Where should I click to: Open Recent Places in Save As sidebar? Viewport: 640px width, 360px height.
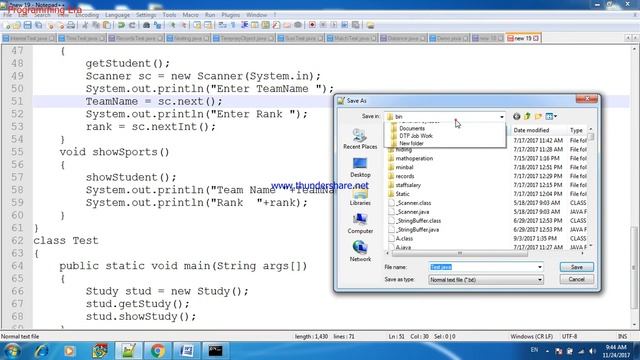pos(360,139)
